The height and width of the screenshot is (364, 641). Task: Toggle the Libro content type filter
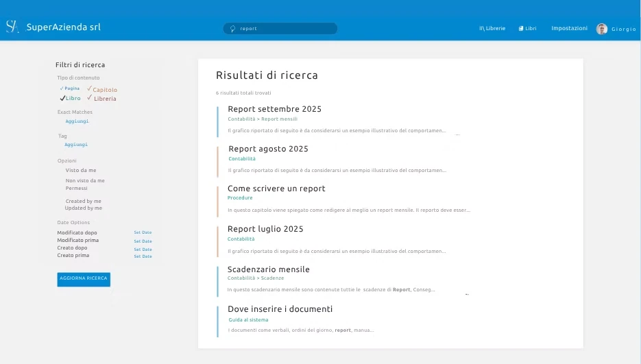(x=70, y=98)
